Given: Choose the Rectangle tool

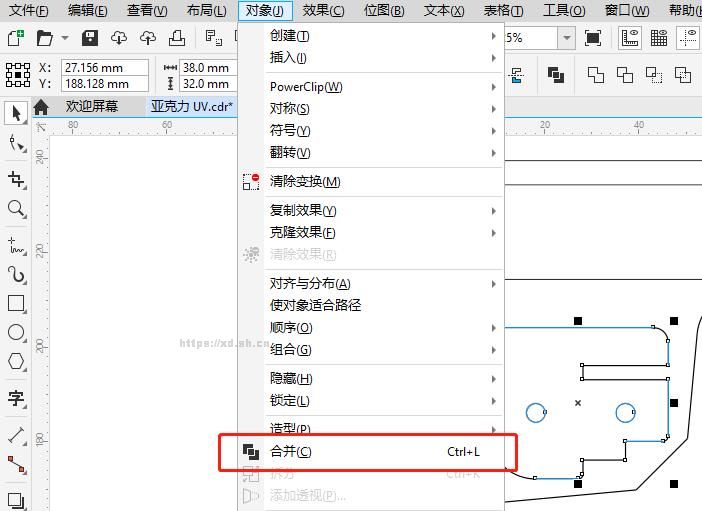Looking at the screenshot, I should click(16, 303).
